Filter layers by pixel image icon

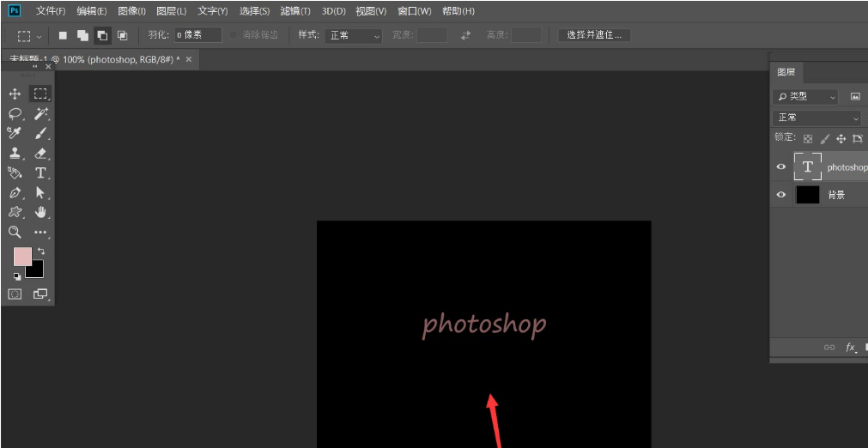point(855,97)
